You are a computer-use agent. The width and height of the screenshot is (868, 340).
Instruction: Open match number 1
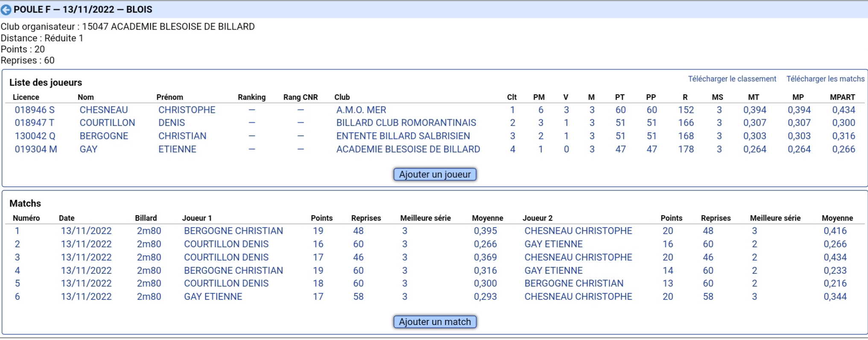pos(17,231)
